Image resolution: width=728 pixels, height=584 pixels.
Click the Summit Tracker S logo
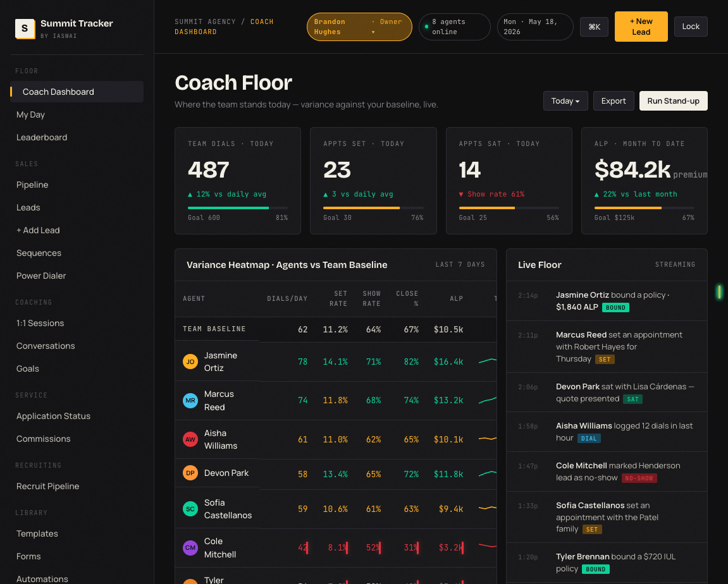coord(25,29)
